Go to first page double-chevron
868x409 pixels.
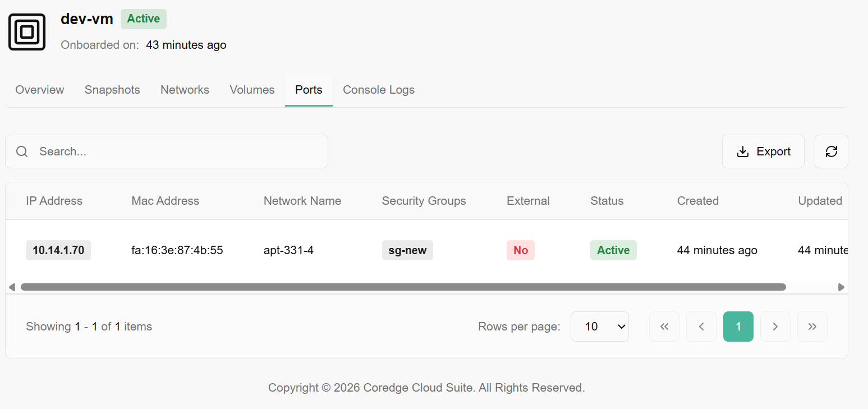click(x=664, y=327)
